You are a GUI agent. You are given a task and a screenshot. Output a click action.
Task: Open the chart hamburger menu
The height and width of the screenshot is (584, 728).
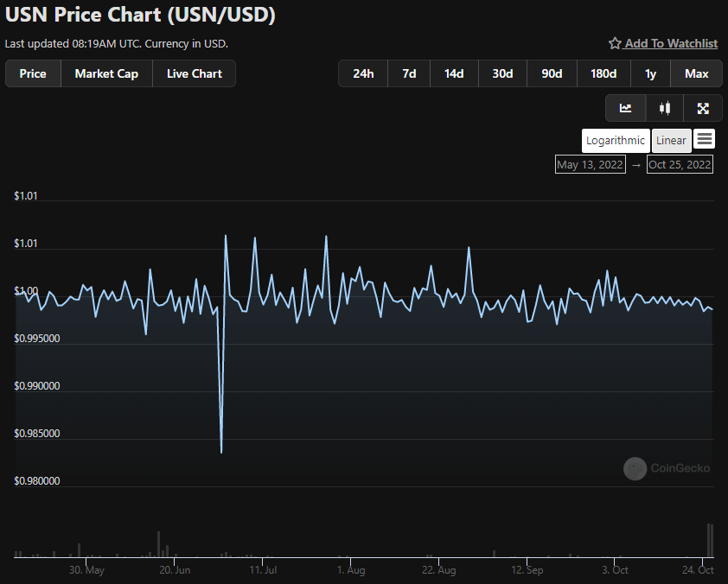(x=705, y=139)
